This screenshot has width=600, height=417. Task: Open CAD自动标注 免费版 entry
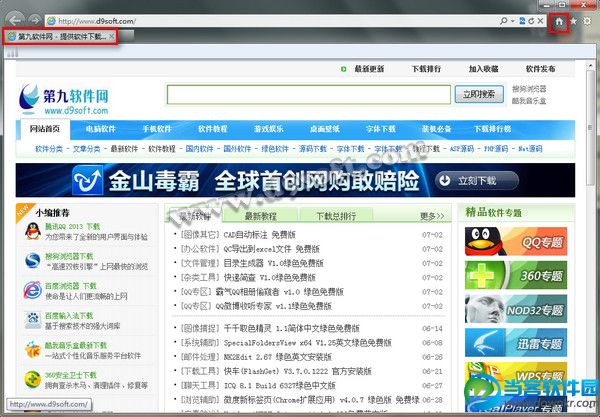coord(260,235)
